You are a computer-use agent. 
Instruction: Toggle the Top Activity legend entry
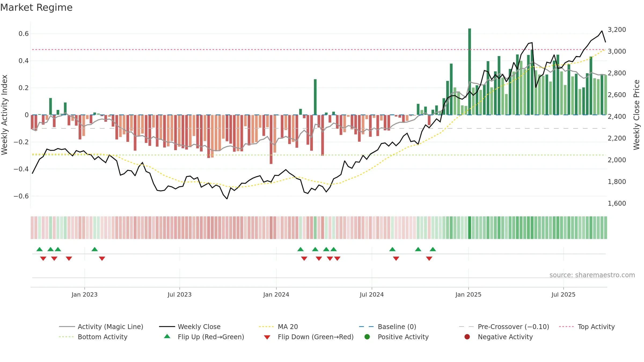587,327
